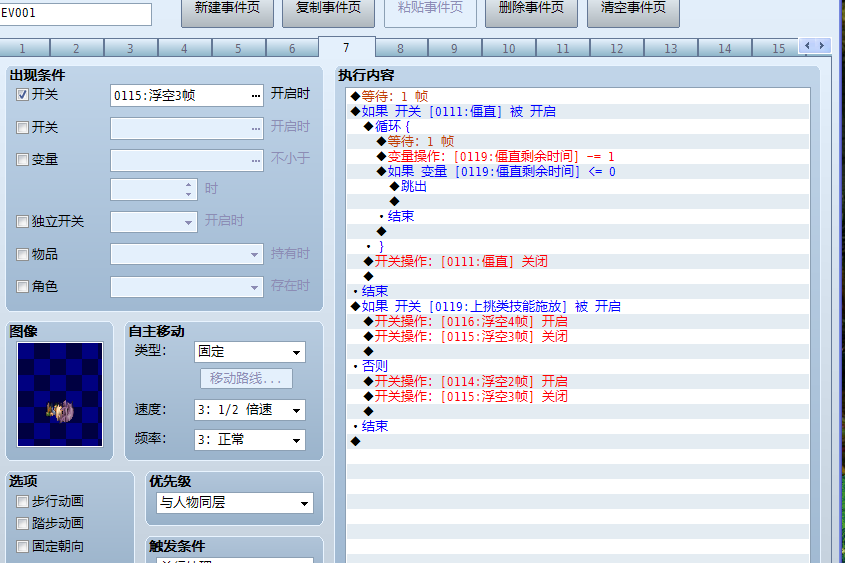Select 变量操作 [0119:僵直剩余时间] -= 1 line
The height and width of the screenshot is (563, 845).
pos(578,157)
